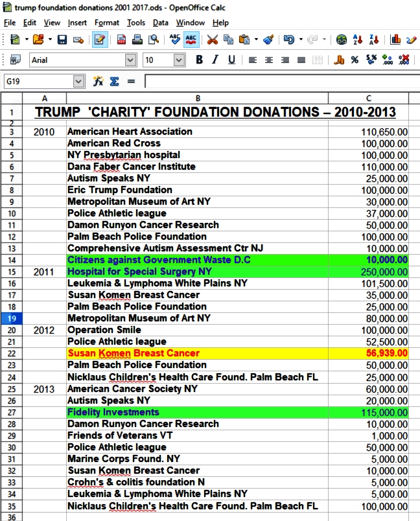Click the Format Paintbrush icon
The height and width of the screenshot is (521, 420).
[x=268, y=40]
